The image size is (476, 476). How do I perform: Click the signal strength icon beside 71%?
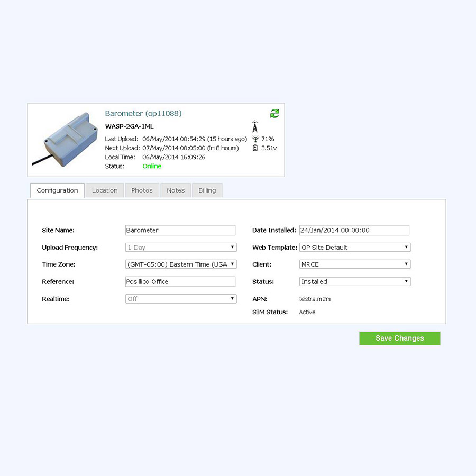pyautogui.click(x=255, y=139)
